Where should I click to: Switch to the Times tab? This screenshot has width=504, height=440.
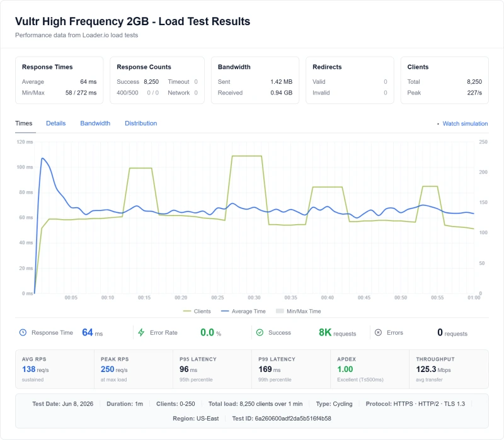point(24,123)
